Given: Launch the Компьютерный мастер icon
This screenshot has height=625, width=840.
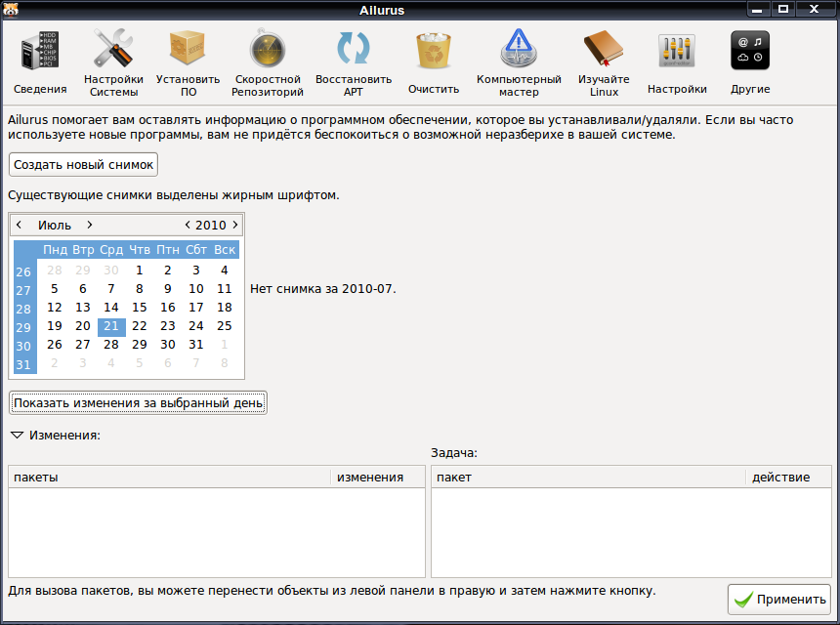Looking at the screenshot, I should coord(519,48).
